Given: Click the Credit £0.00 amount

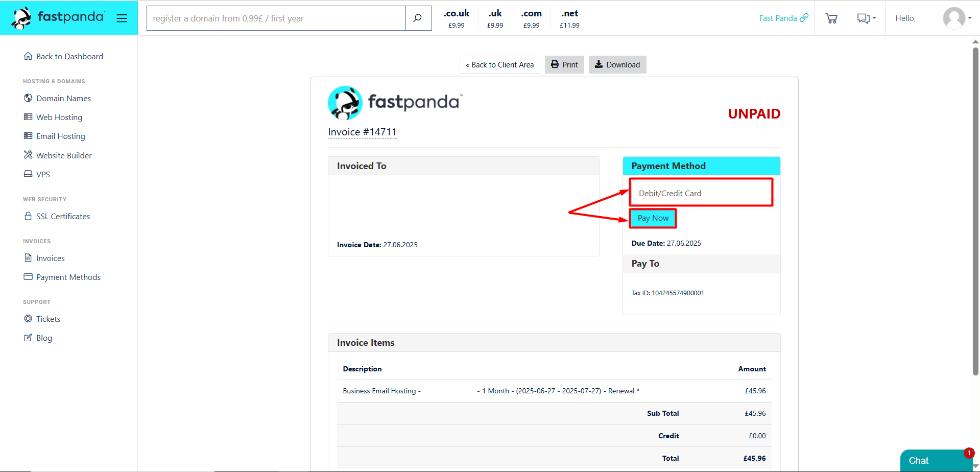Looking at the screenshot, I should click(757, 436).
